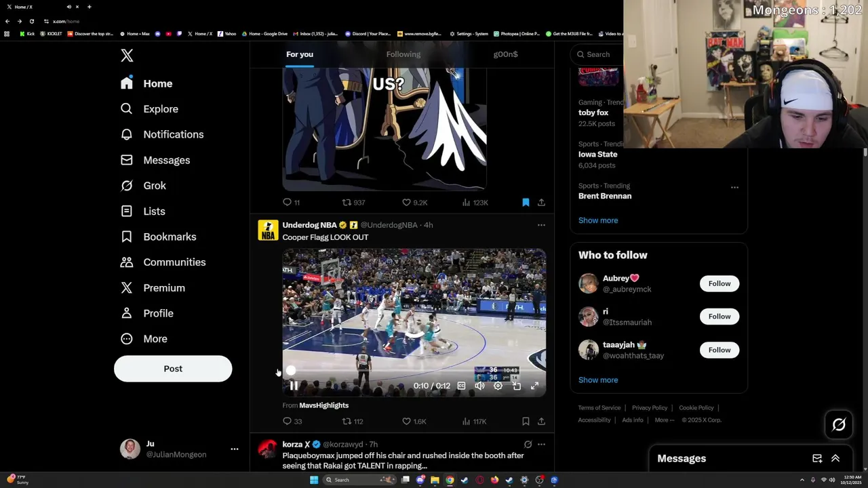The height and width of the screenshot is (488, 868).
Task: Repost the Underdog NBA post
Action: pyautogui.click(x=353, y=422)
